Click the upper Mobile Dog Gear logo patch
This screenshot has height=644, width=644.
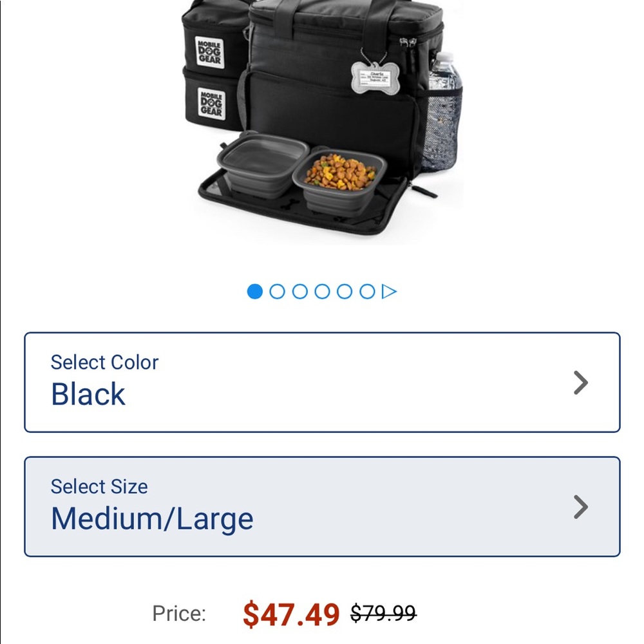pyautogui.click(x=210, y=53)
